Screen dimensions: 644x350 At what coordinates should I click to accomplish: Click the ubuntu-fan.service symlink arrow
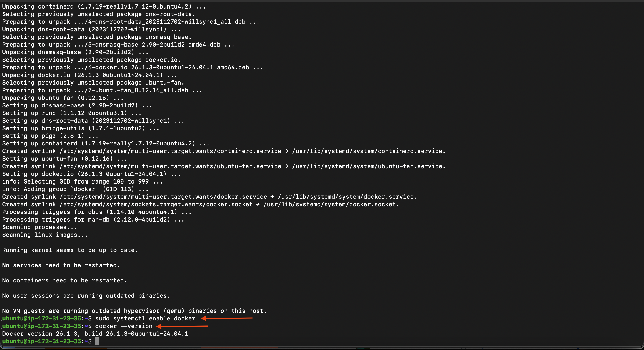pos(286,166)
